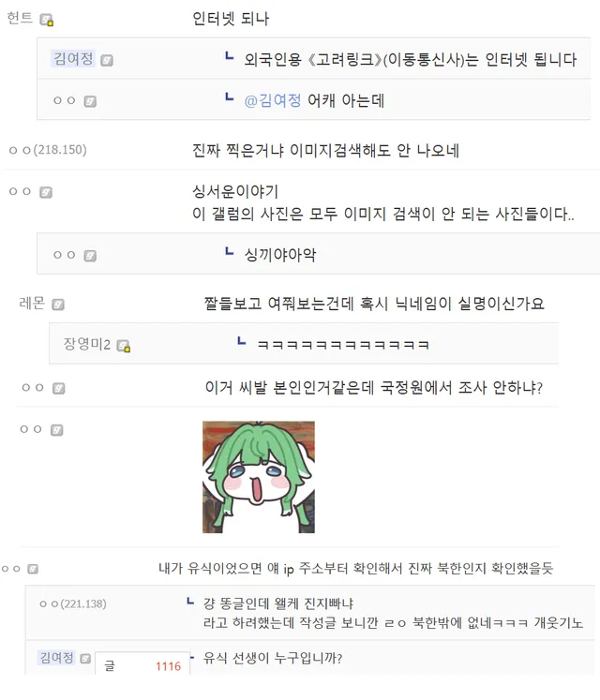
Task: Click the gallog icon next to 장영미2
Action: 123,346
